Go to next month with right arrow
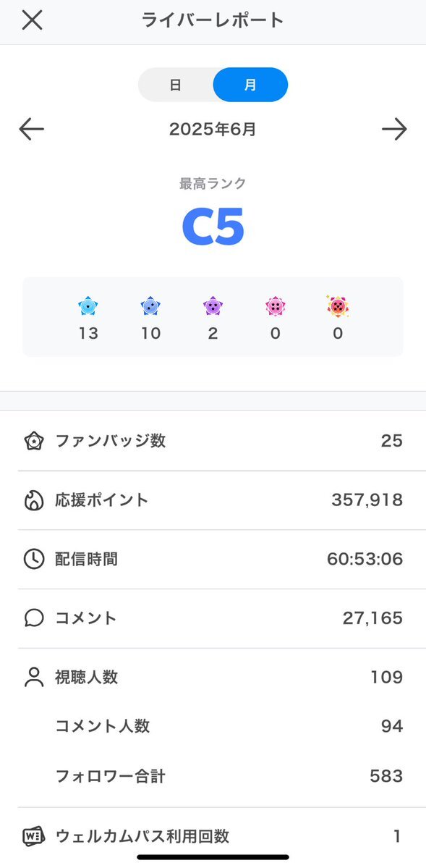 tap(394, 129)
